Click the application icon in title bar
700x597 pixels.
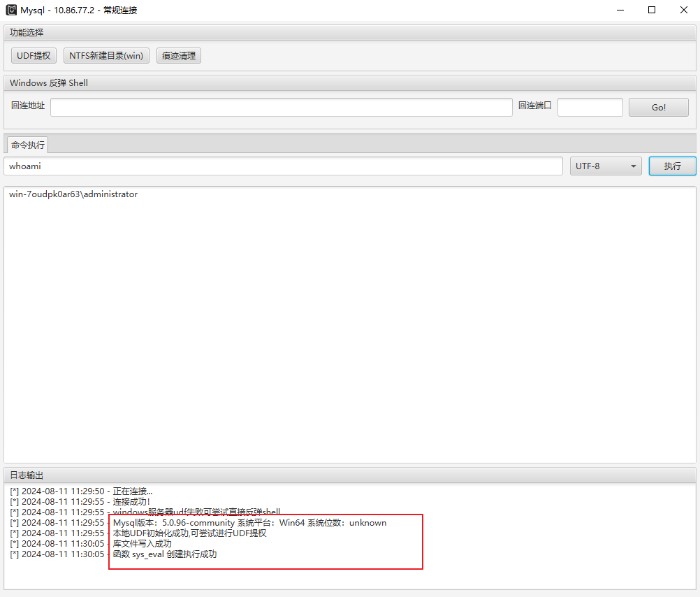12,10
